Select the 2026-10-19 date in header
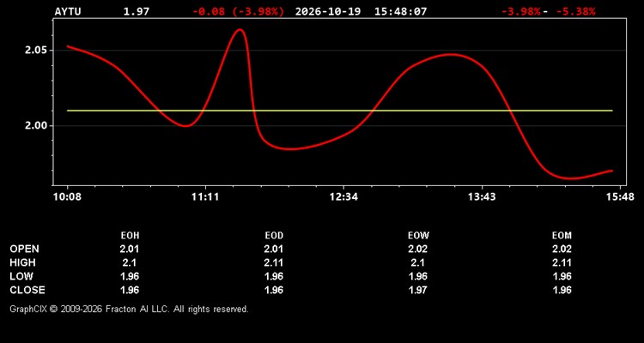 coord(328,11)
